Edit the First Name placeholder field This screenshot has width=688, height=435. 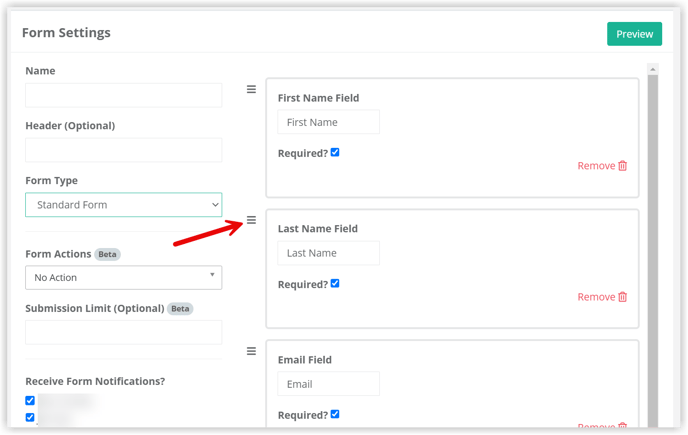point(329,122)
